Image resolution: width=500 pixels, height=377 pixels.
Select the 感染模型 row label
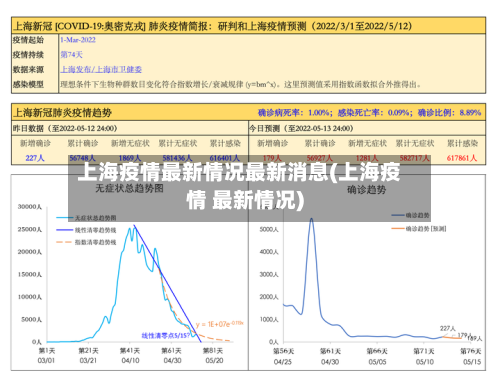(x=28, y=84)
